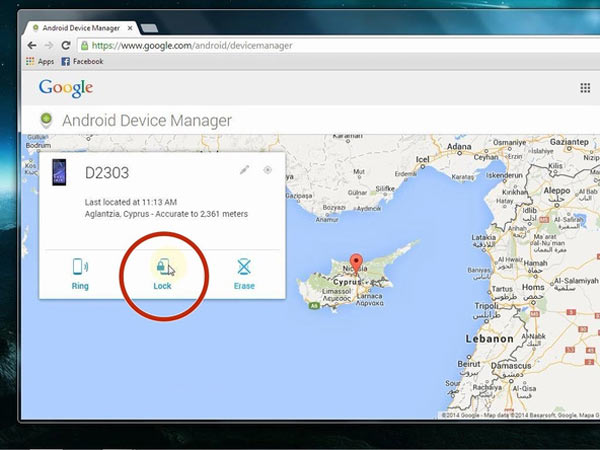Click 'Aglantzia, Cyprus' accuracy text

pyautogui.click(x=166, y=214)
